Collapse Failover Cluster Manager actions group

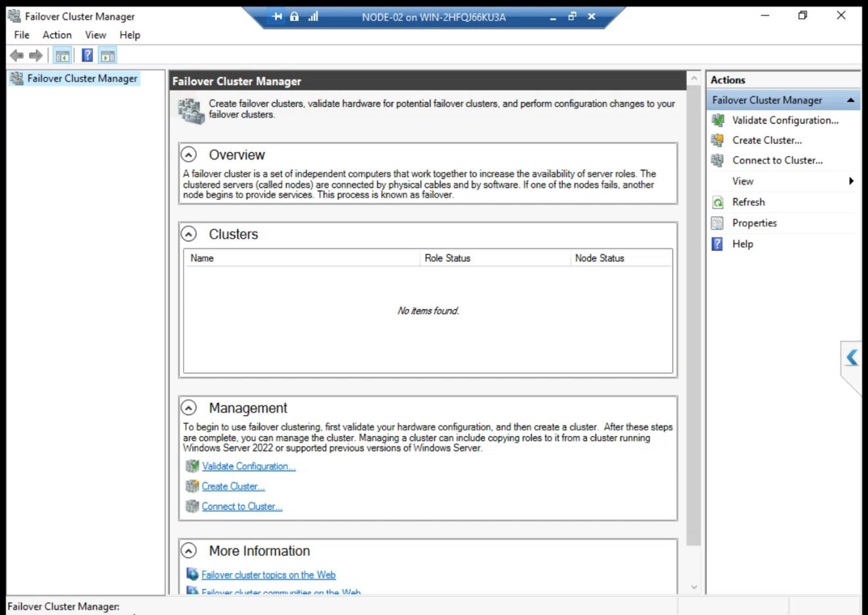(x=851, y=100)
